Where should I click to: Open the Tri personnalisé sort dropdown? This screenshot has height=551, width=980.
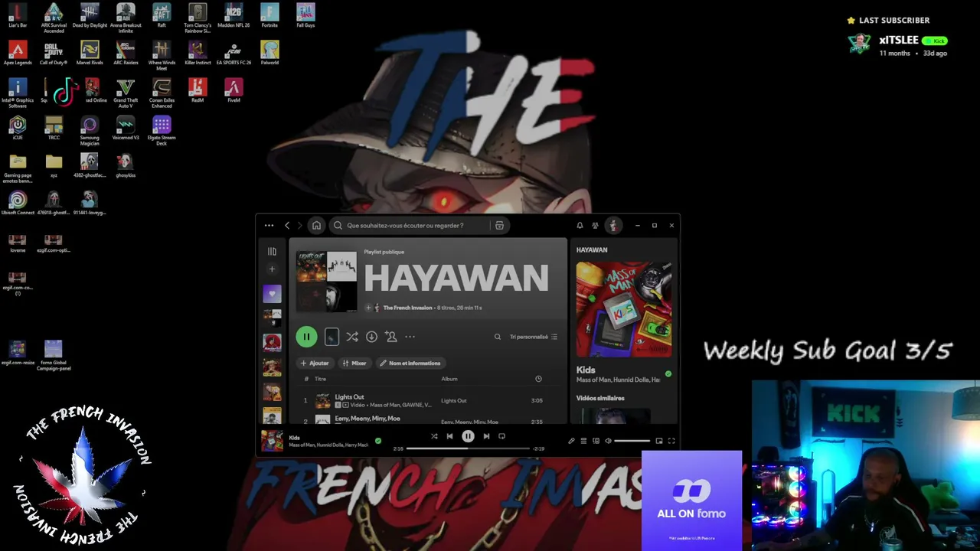534,337
